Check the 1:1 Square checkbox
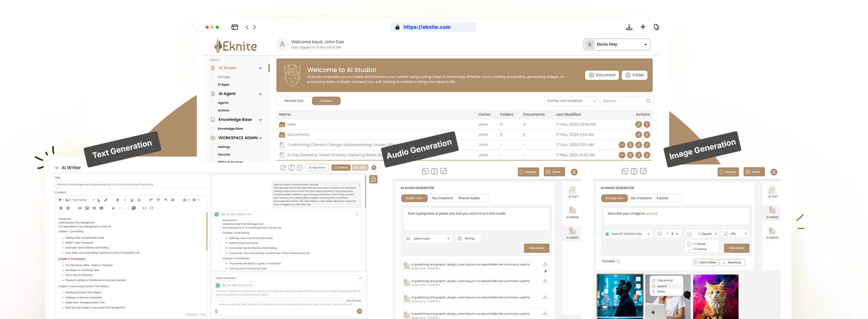Screen dimensions: 868x319 689,244
